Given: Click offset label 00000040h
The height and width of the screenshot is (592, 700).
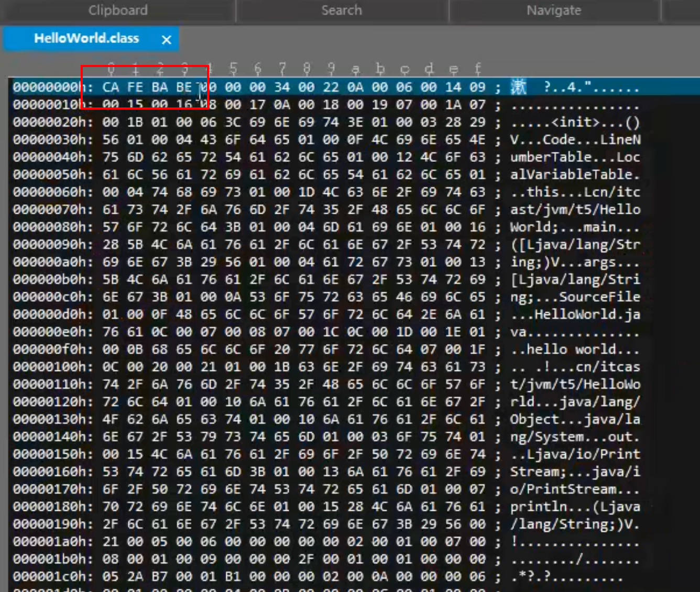Looking at the screenshot, I should tap(53, 157).
